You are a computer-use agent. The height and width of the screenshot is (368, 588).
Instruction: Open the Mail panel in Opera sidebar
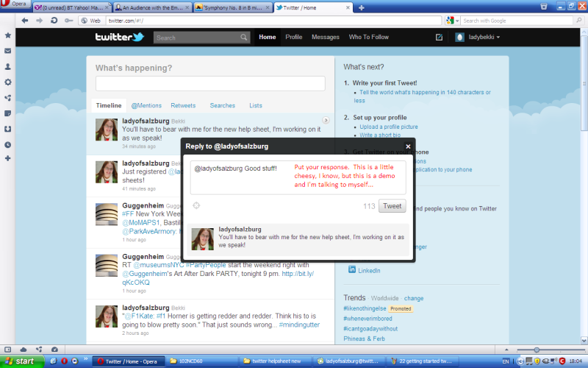[x=7, y=51]
